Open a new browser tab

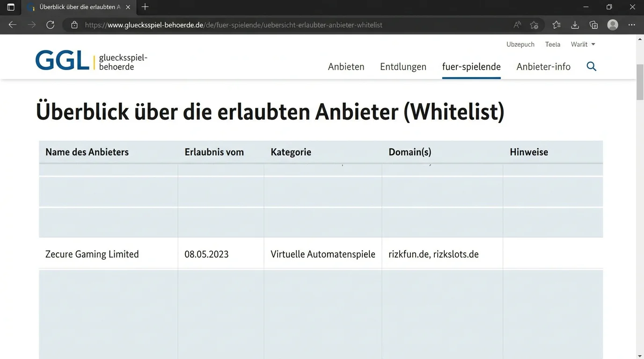point(145,7)
